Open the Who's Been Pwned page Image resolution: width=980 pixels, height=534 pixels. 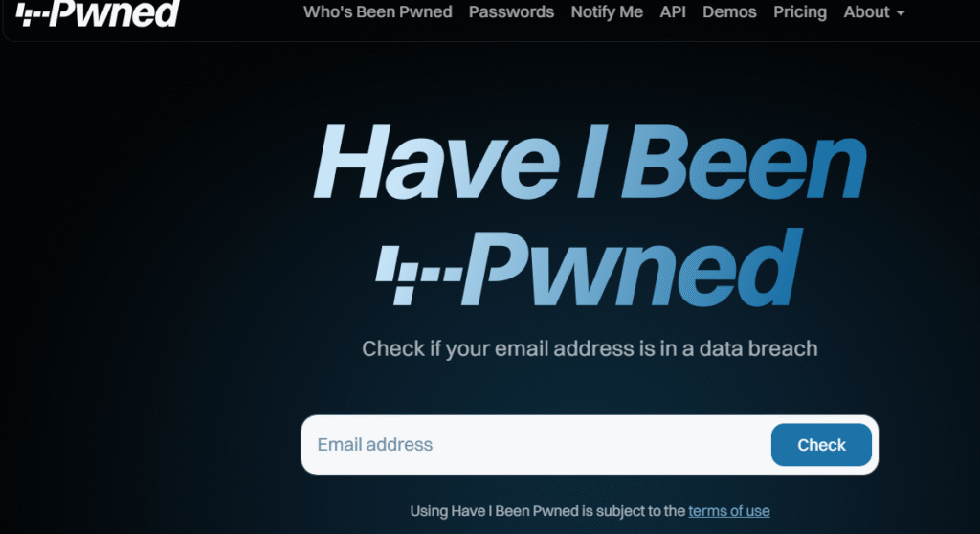click(378, 12)
